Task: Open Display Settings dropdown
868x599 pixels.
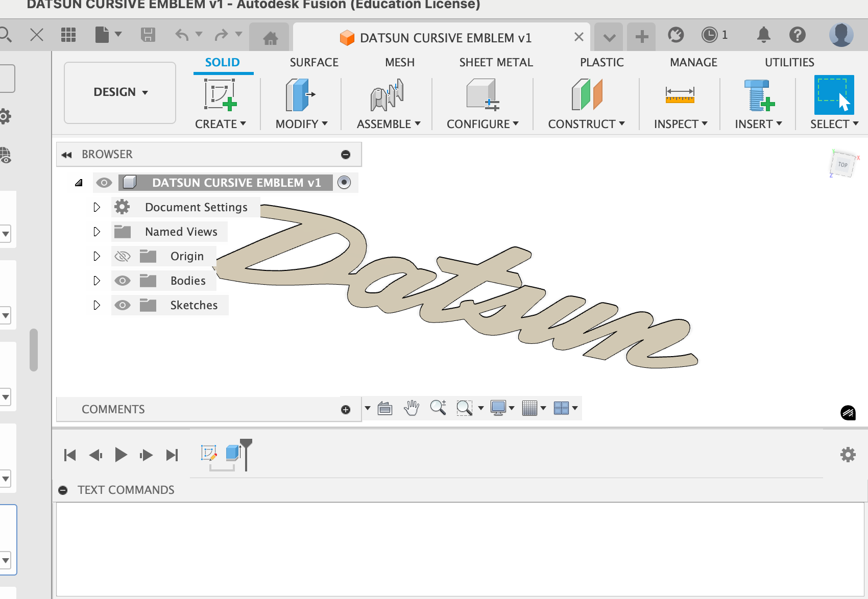Action: pos(502,408)
